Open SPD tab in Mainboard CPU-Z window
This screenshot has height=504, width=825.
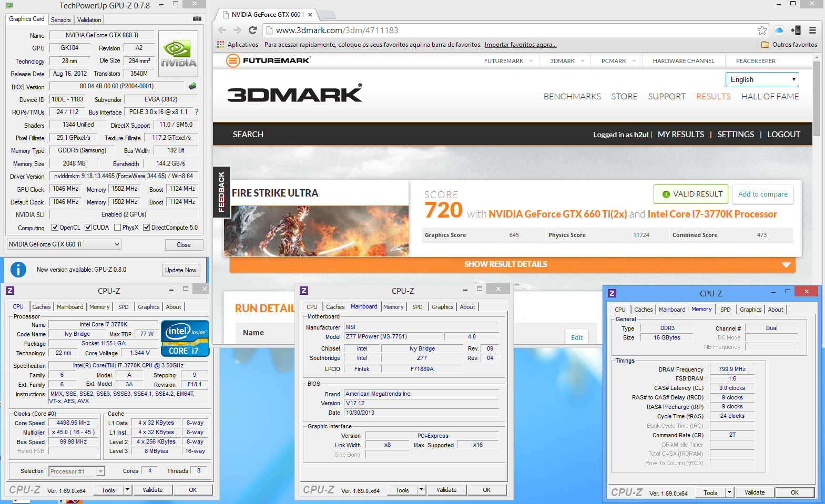(417, 307)
